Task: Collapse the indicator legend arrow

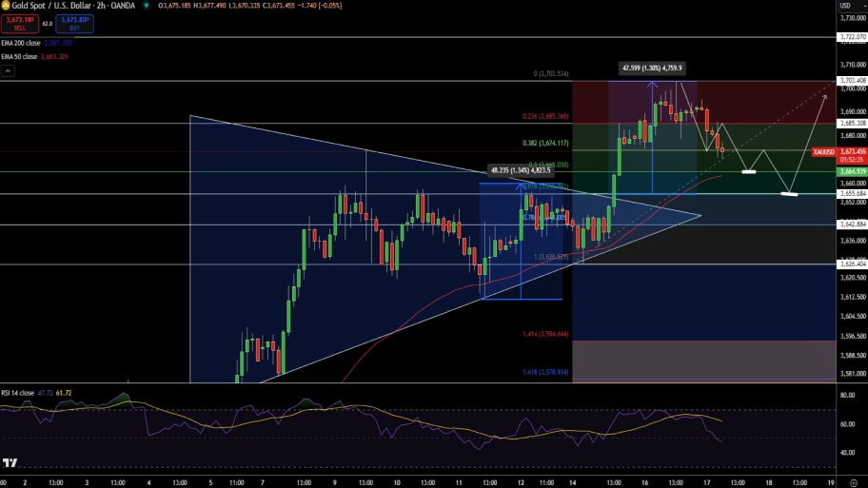Action: pos(9,70)
